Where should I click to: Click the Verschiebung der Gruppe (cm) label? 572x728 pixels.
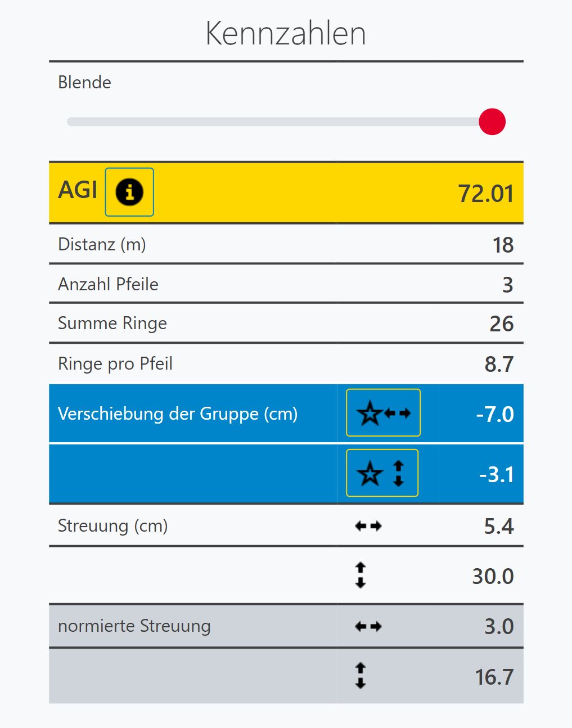point(178,414)
